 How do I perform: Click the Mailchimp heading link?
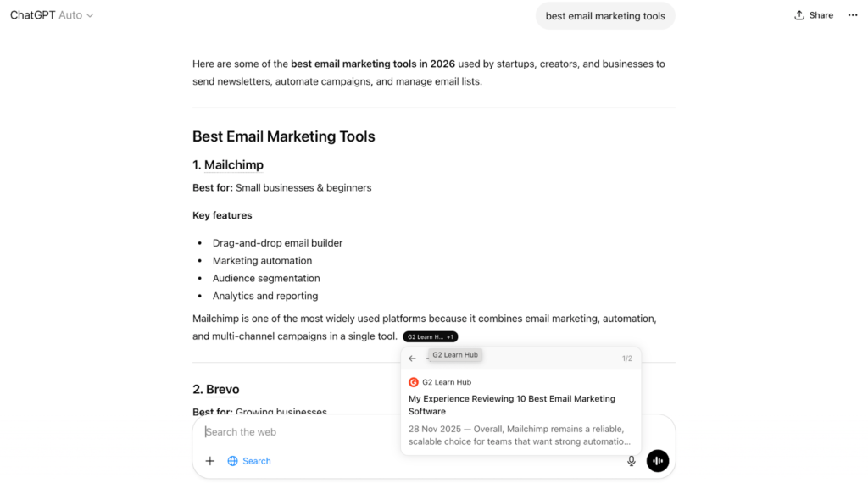pyautogui.click(x=234, y=164)
